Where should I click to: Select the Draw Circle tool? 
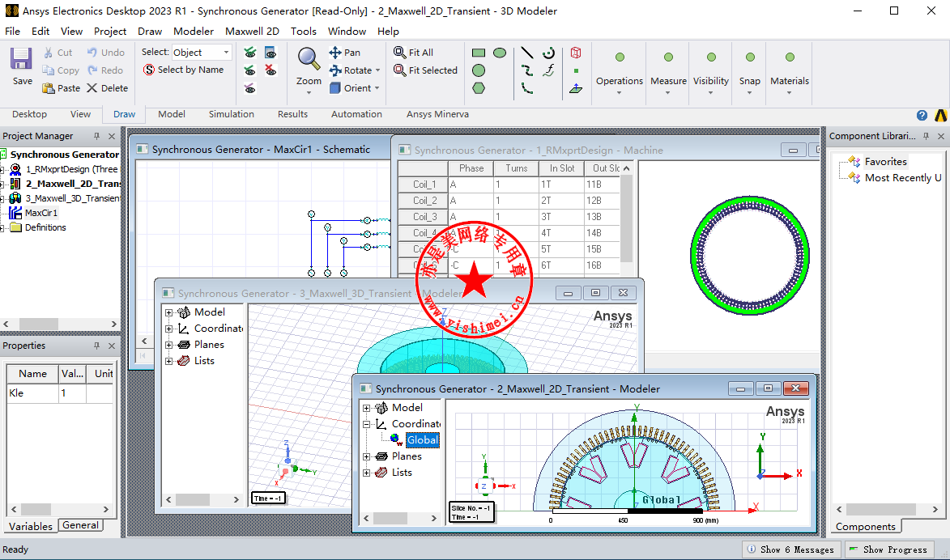coord(479,71)
